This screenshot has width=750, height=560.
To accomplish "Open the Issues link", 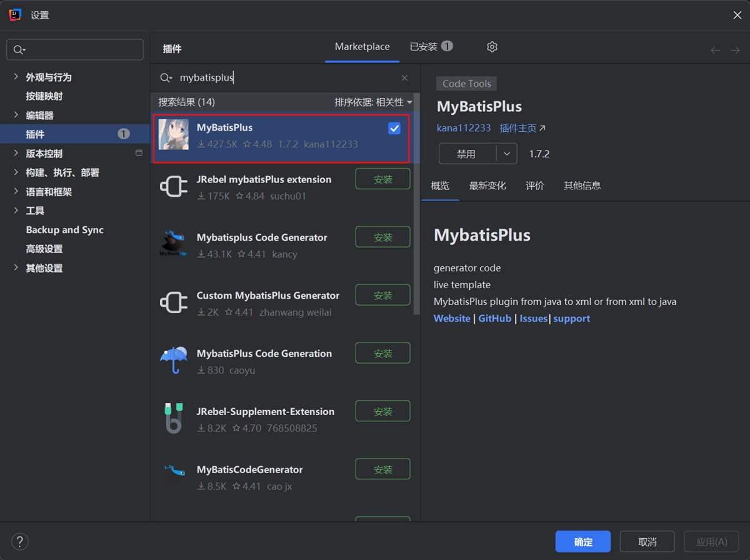I will pyautogui.click(x=534, y=318).
